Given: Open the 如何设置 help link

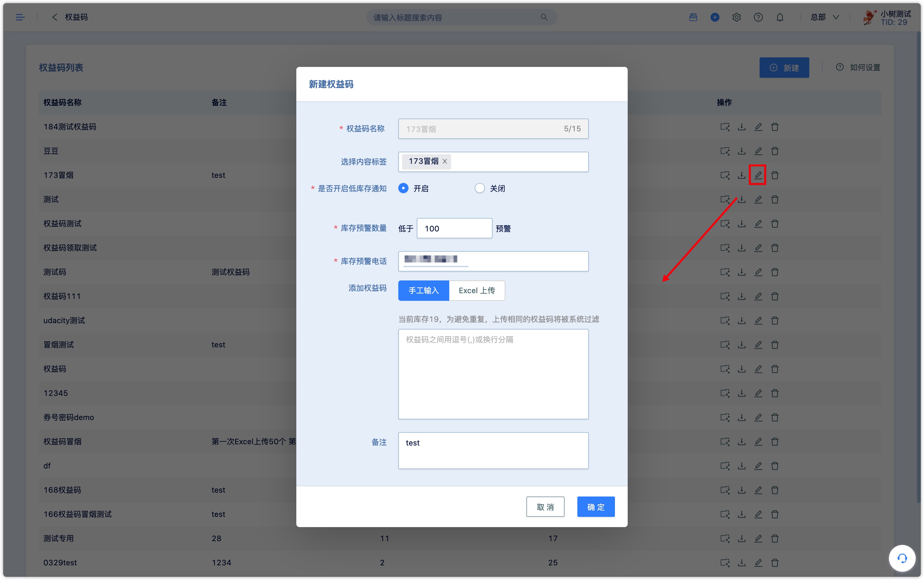Looking at the screenshot, I should click(858, 68).
